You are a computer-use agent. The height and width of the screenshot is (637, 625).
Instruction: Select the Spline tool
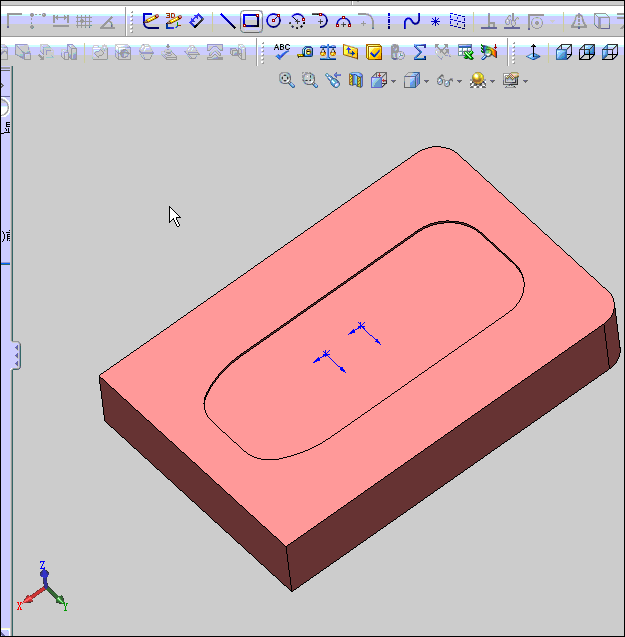tap(412, 21)
